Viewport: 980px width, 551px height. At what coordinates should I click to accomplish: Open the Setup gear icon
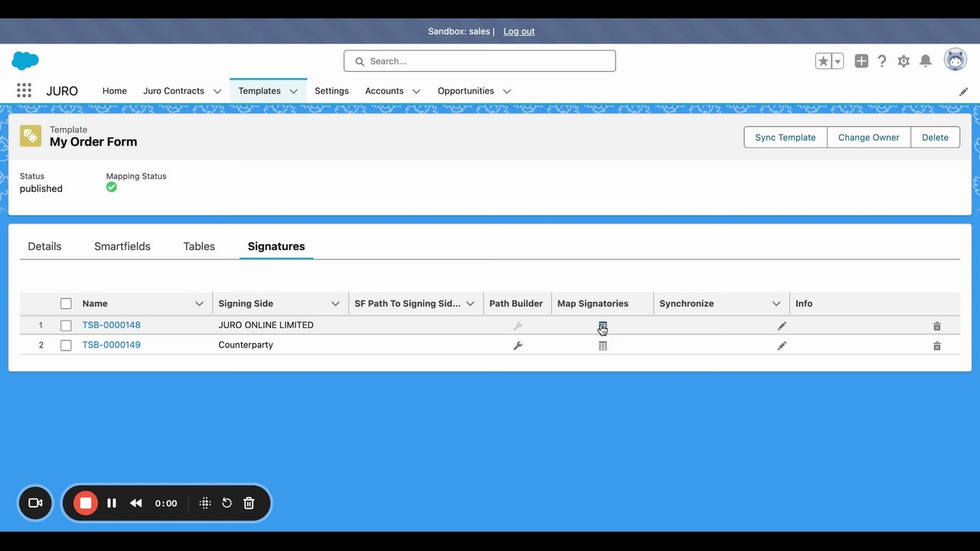(903, 61)
